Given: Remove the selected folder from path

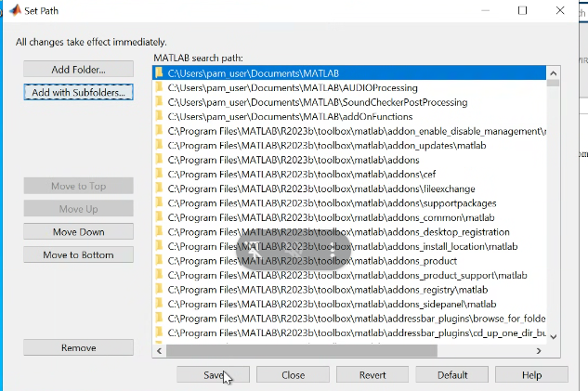Looking at the screenshot, I should click(x=78, y=347).
